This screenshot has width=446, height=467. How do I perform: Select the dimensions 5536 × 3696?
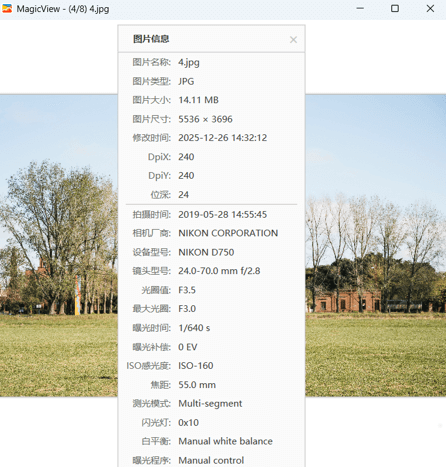[x=205, y=119]
